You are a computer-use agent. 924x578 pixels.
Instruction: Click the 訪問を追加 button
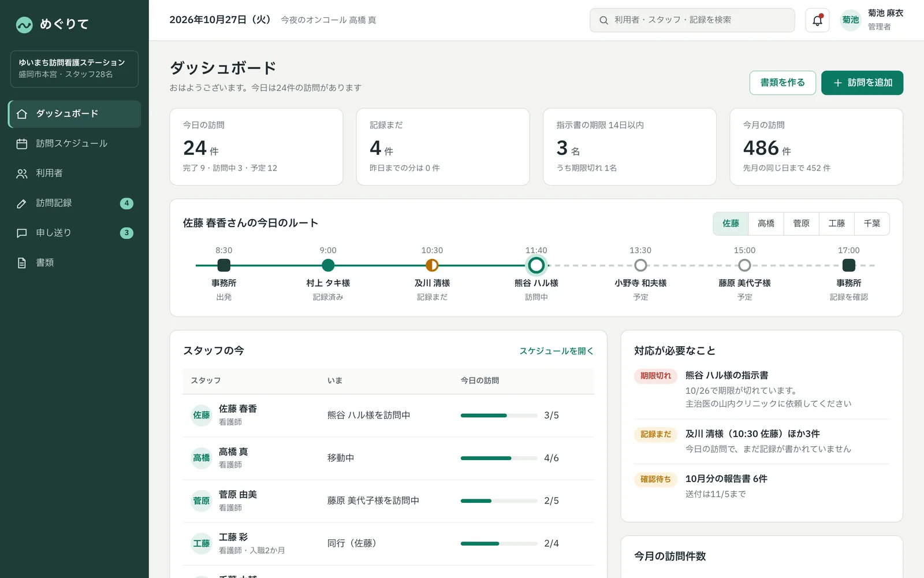[x=862, y=83]
